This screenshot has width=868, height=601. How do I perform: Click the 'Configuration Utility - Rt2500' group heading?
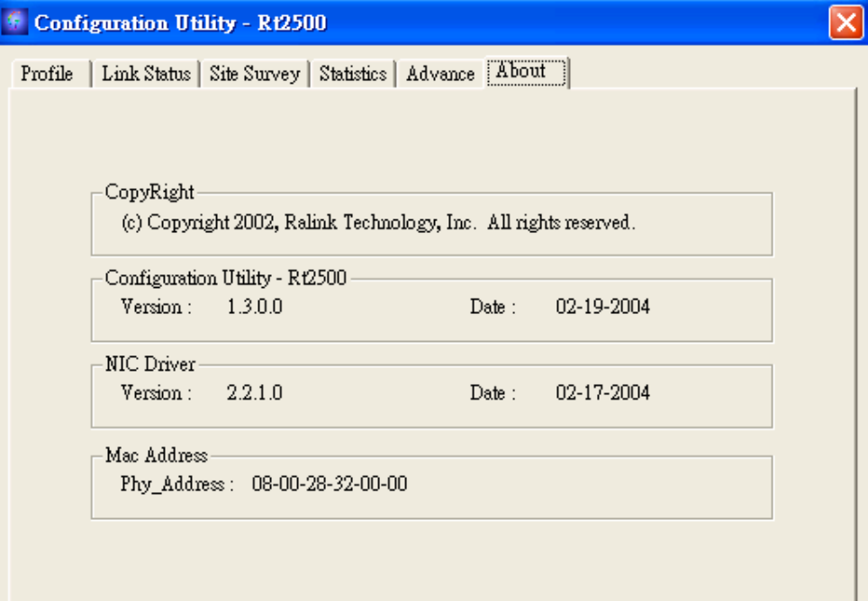point(226,277)
